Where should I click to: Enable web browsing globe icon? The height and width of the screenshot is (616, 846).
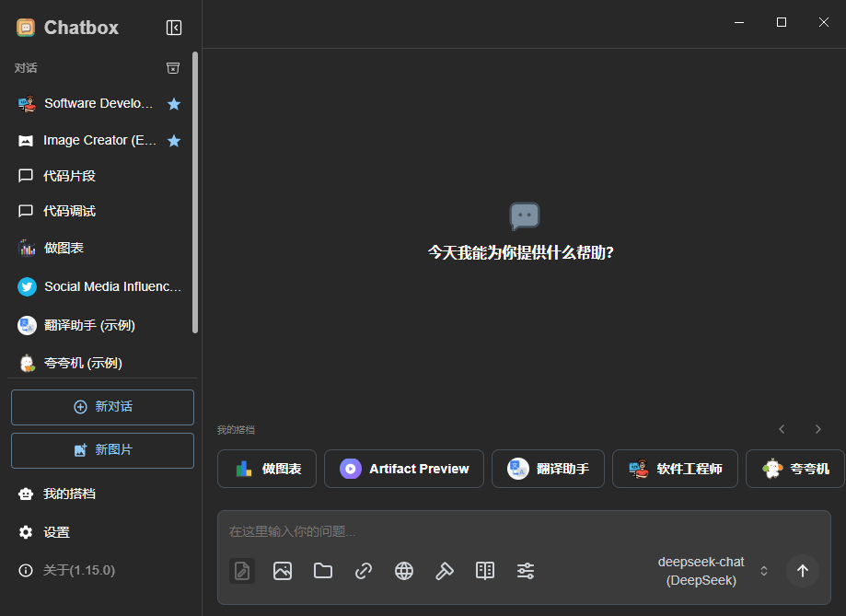pos(404,571)
